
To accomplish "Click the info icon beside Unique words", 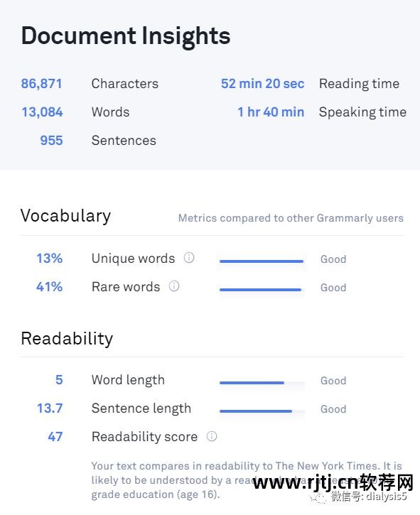I will coord(189,257).
